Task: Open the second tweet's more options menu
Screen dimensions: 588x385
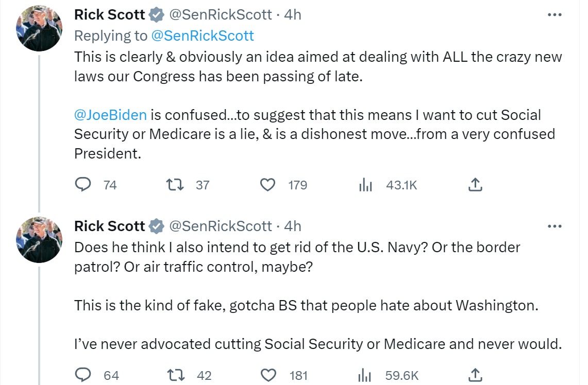Action: 555,226
